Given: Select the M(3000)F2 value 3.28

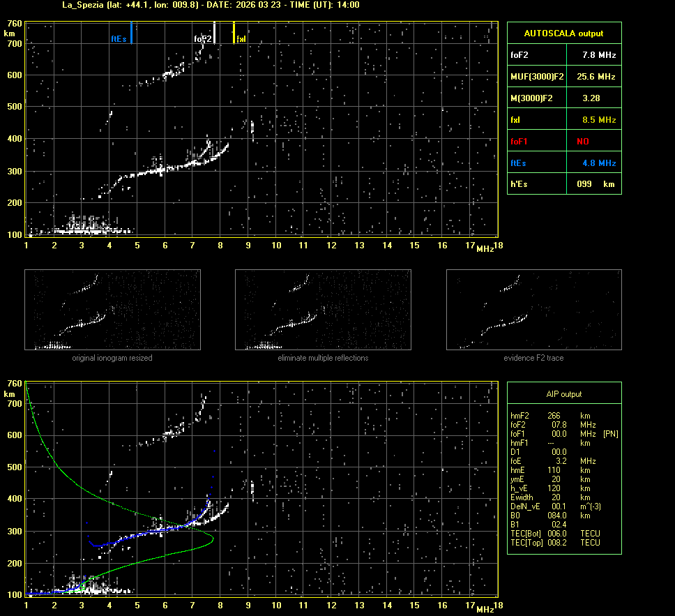Looking at the screenshot, I should coord(592,98).
